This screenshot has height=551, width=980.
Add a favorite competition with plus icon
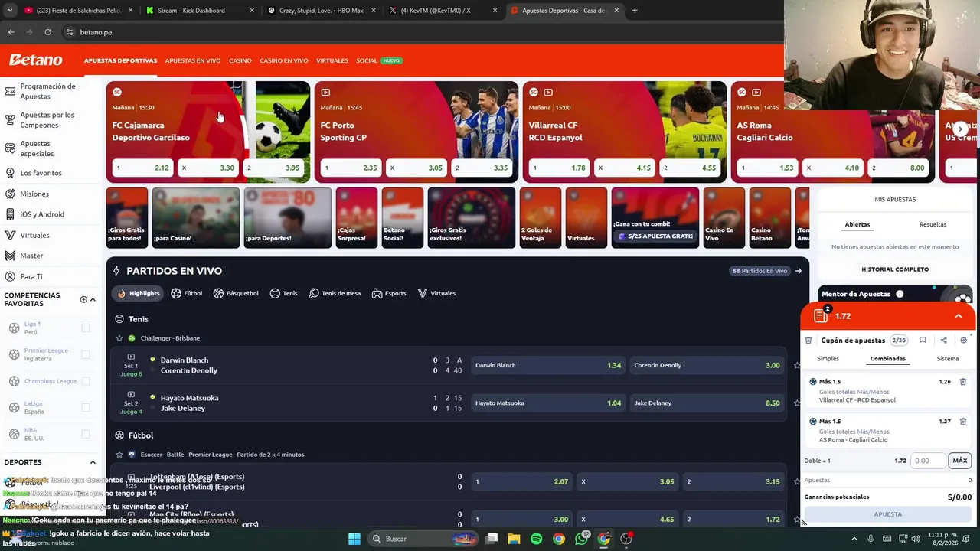[x=83, y=299]
